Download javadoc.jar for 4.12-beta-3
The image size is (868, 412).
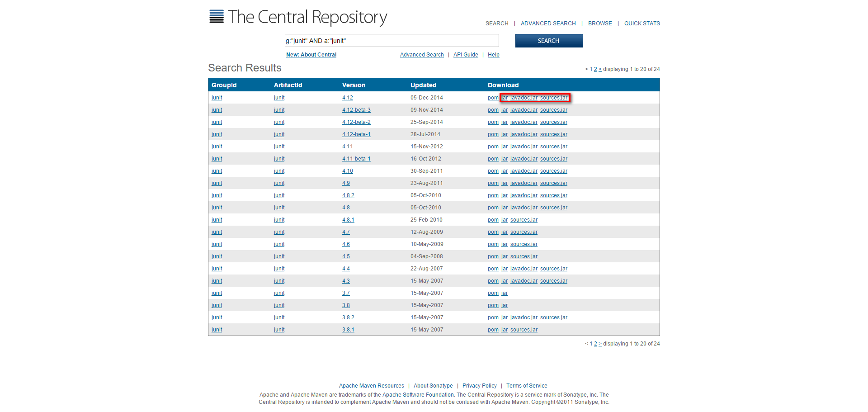[x=524, y=110]
